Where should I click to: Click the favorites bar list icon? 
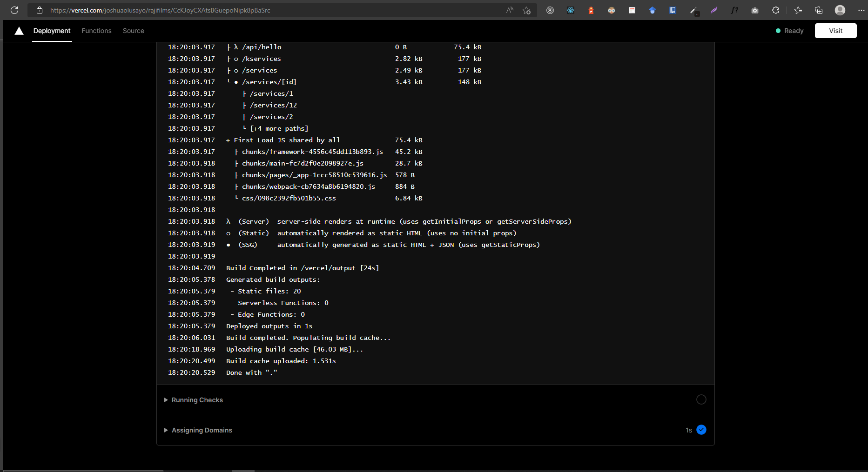pyautogui.click(x=798, y=10)
